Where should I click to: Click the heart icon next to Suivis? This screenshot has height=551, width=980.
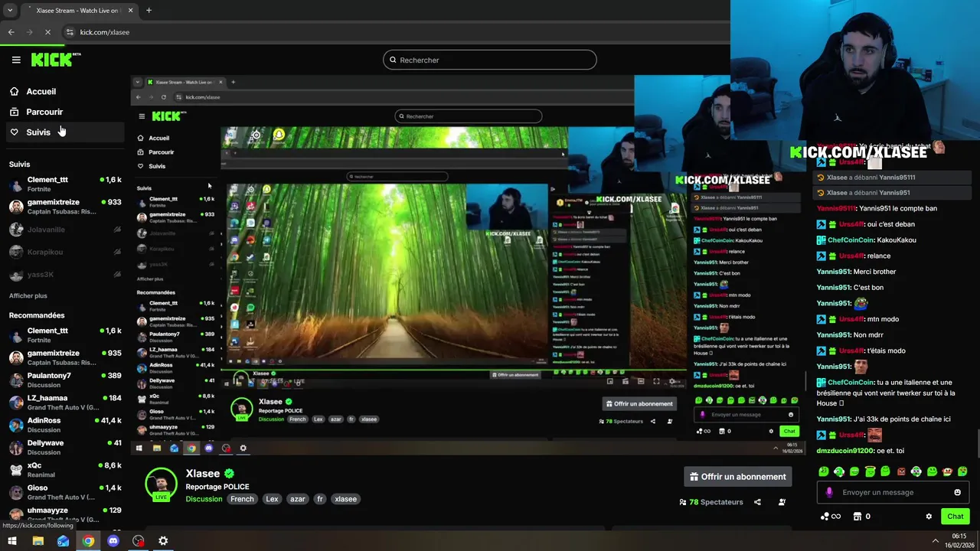coord(14,132)
